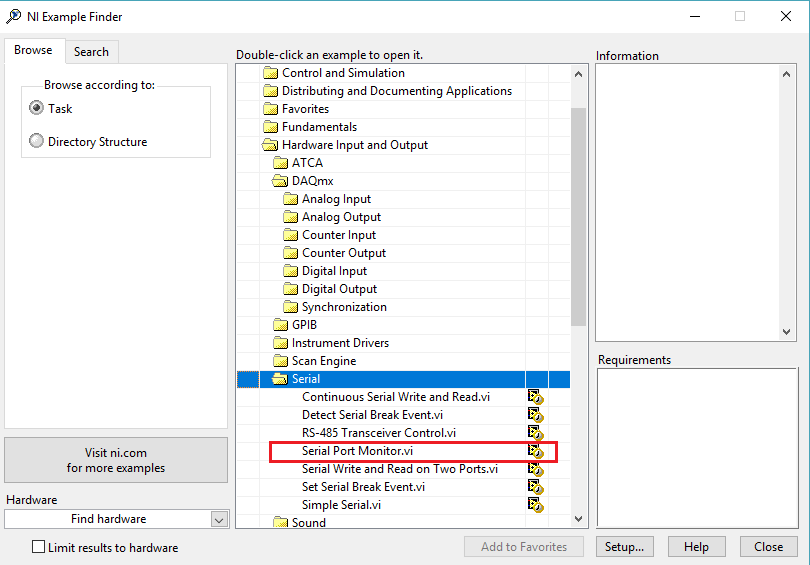Click the Favorites folder icon

tap(270, 109)
